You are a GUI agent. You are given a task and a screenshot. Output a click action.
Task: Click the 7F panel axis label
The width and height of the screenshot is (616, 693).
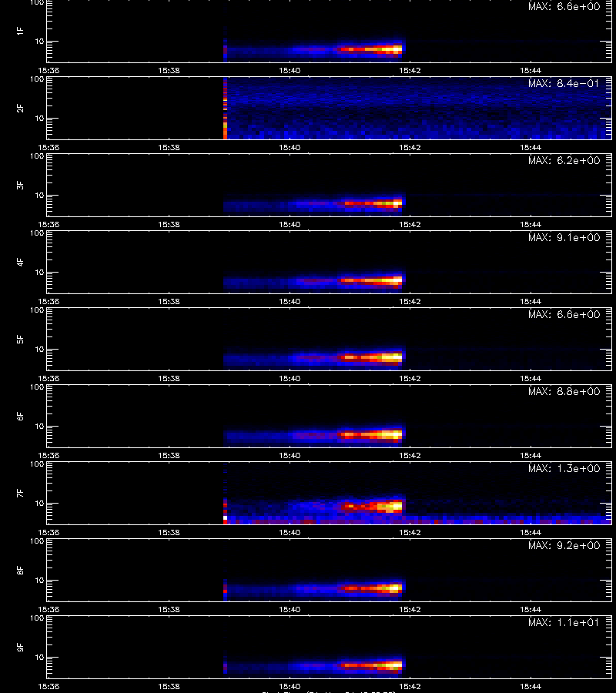tap(20, 493)
